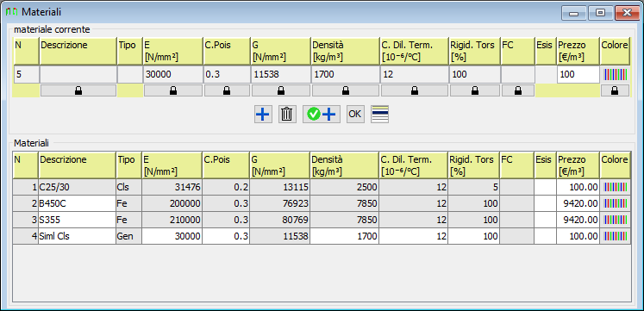Close the Materiali window
The height and width of the screenshot is (311, 644).
[x=627, y=13]
